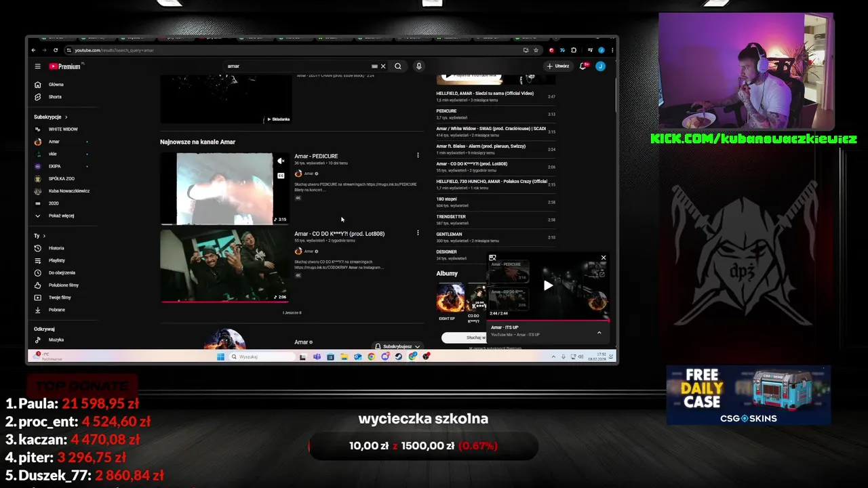Viewport: 868px width, 488px height.
Task: Open the Utwórz create button
Action: [558, 66]
